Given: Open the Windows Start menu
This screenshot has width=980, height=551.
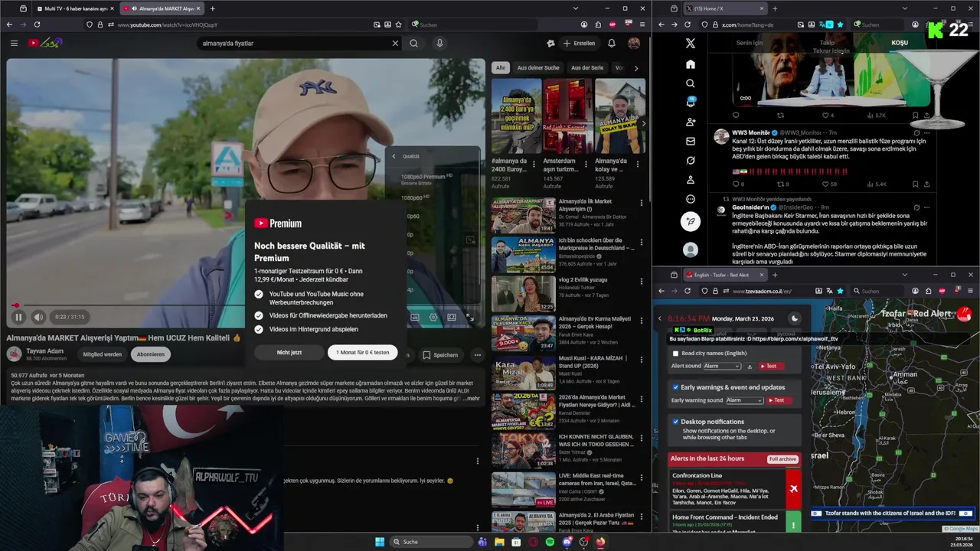Looking at the screenshot, I should click(x=380, y=542).
